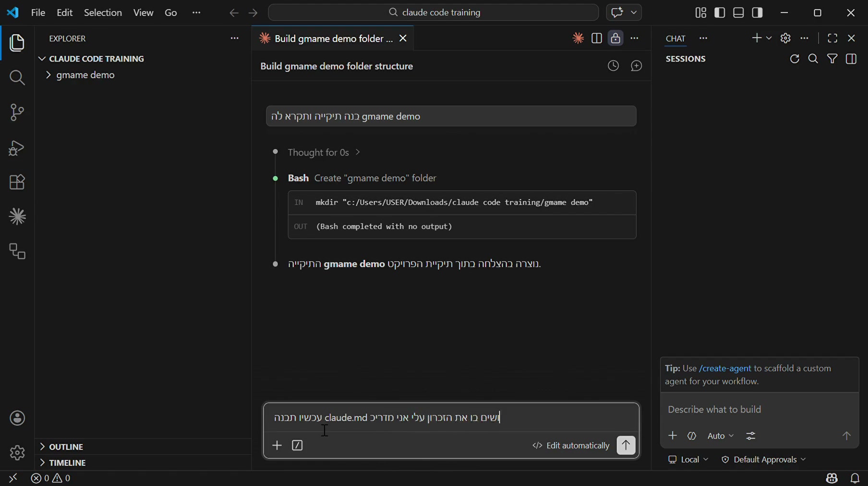Open the File menu
The width and height of the screenshot is (868, 486).
pos(38,13)
